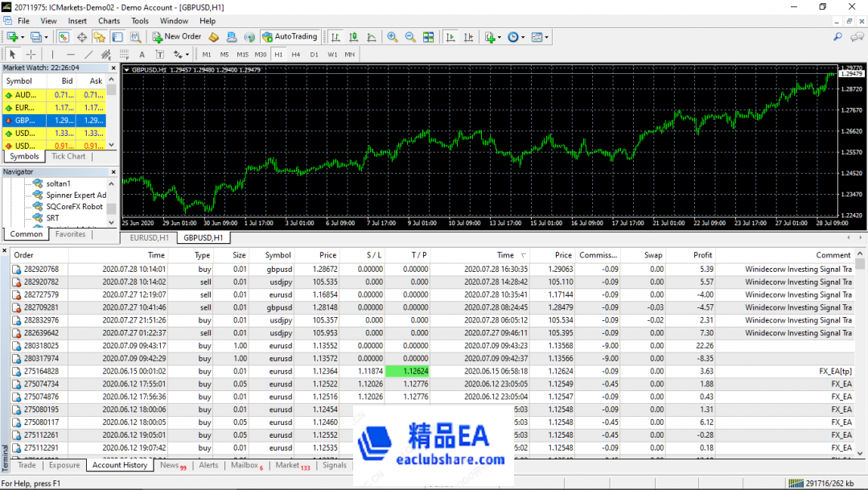Open the options icon right of MetaEditor
868x490 pixels.
(232, 37)
